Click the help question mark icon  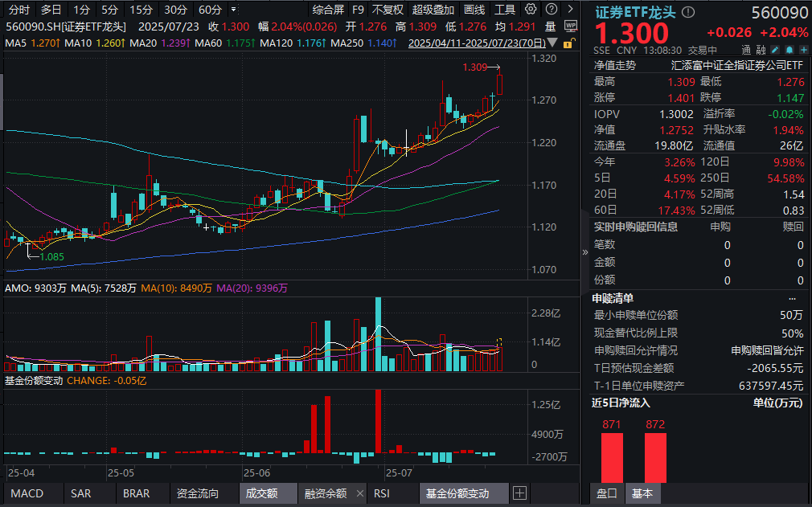pyautogui.click(x=552, y=10)
